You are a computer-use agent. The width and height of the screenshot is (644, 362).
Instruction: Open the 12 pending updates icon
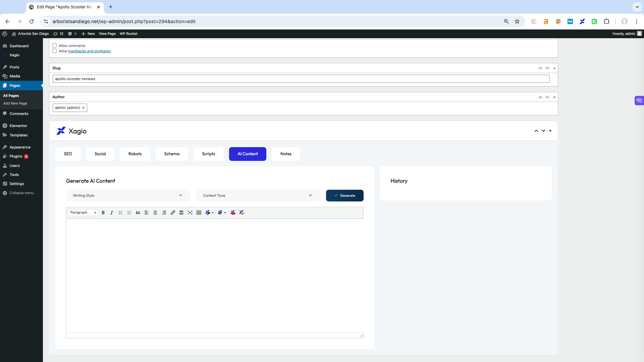click(x=58, y=34)
